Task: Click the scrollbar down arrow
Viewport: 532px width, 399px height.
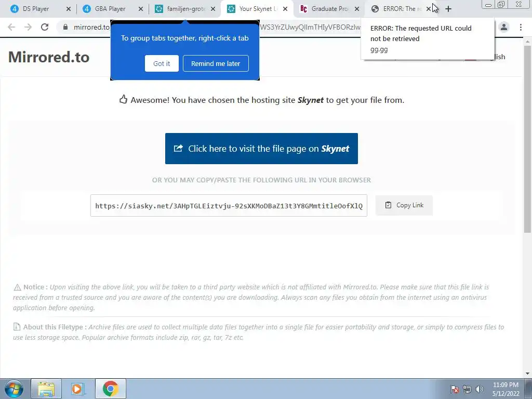Action: pos(527,374)
